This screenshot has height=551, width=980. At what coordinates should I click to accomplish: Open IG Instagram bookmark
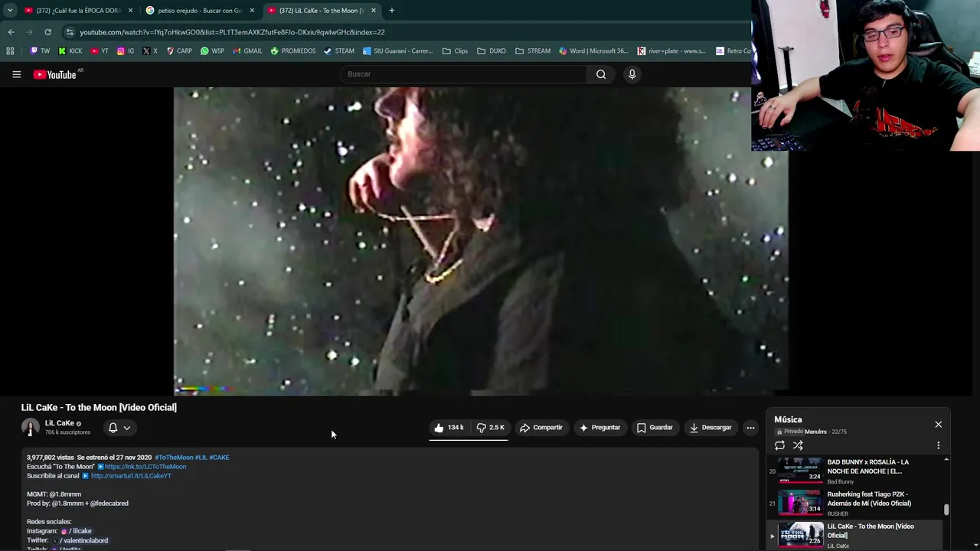tap(125, 51)
